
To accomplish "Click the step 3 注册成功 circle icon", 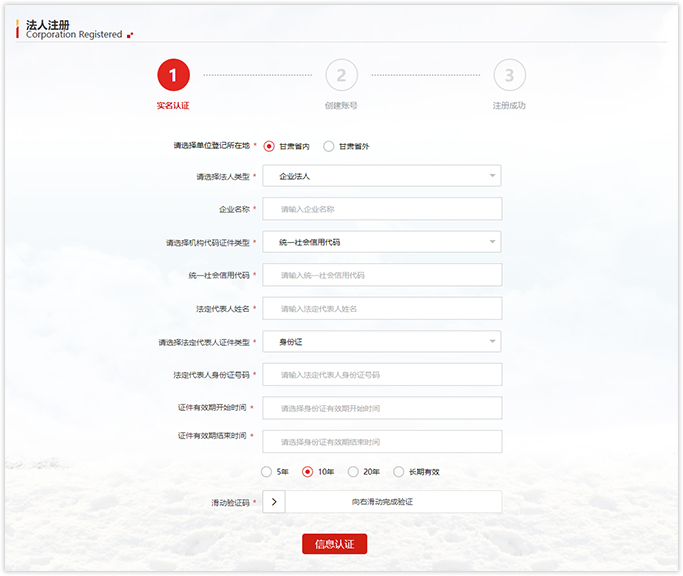I will click(509, 75).
